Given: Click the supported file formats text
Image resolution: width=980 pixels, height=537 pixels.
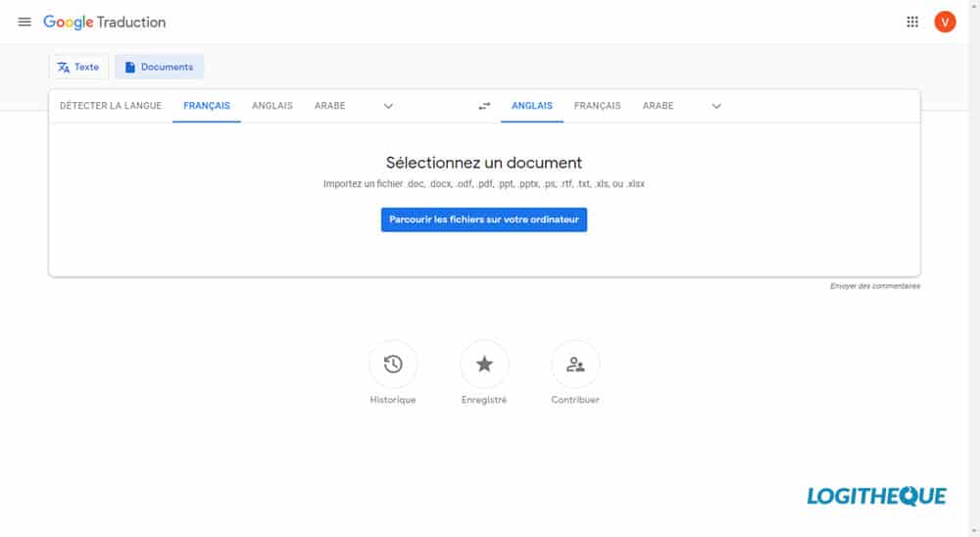Looking at the screenshot, I should pyautogui.click(x=484, y=184).
